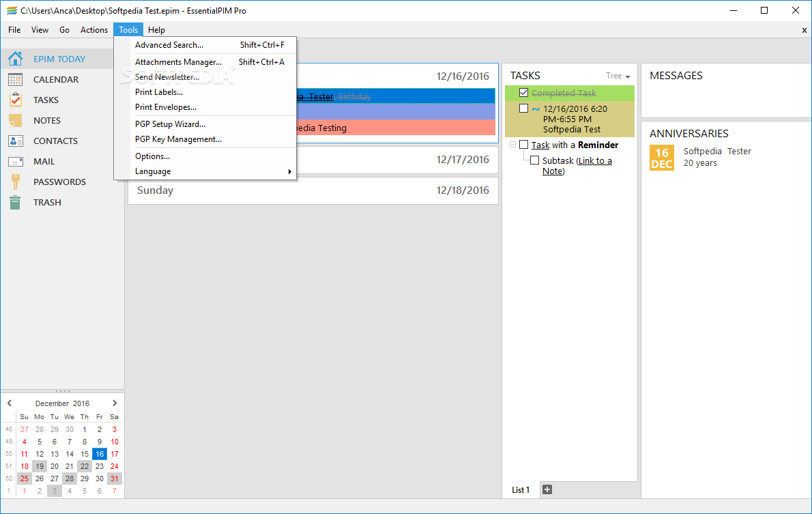Select the blue Tester Birthday event bar
The height and width of the screenshot is (514, 812).
pos(396,96)
